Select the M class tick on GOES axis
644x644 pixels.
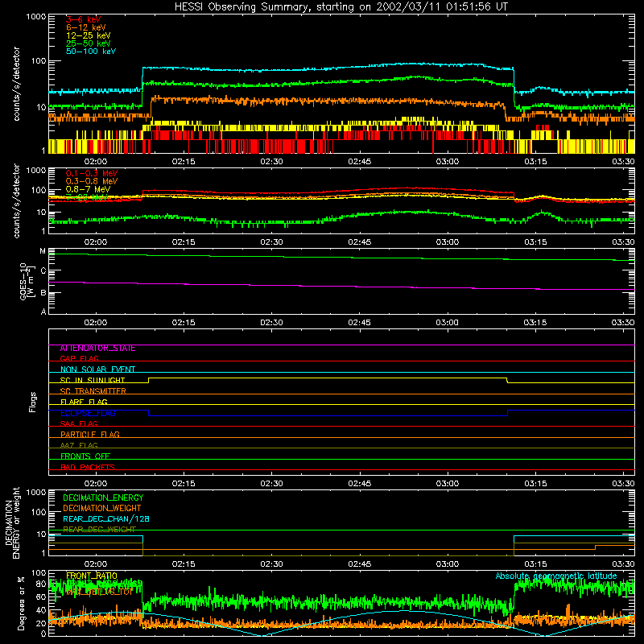point(43,251)
